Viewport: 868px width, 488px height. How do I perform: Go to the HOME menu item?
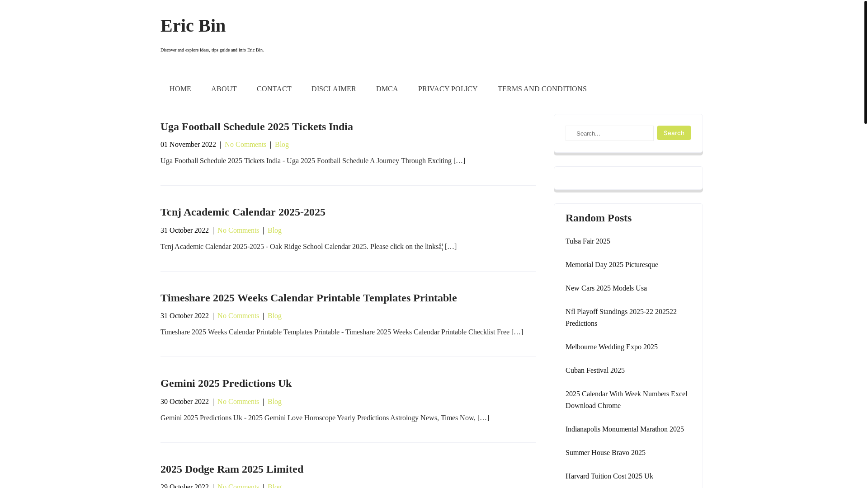click(x=180, y=89)
